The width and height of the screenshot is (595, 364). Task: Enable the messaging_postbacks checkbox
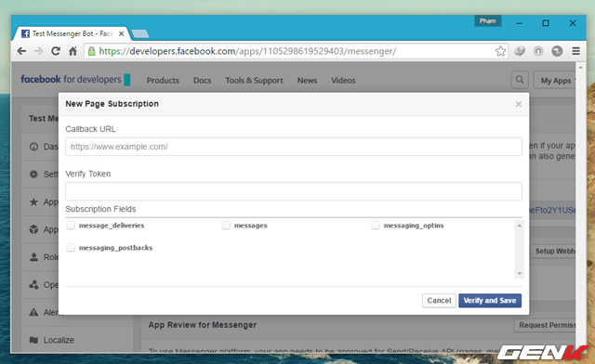[71, 248]
